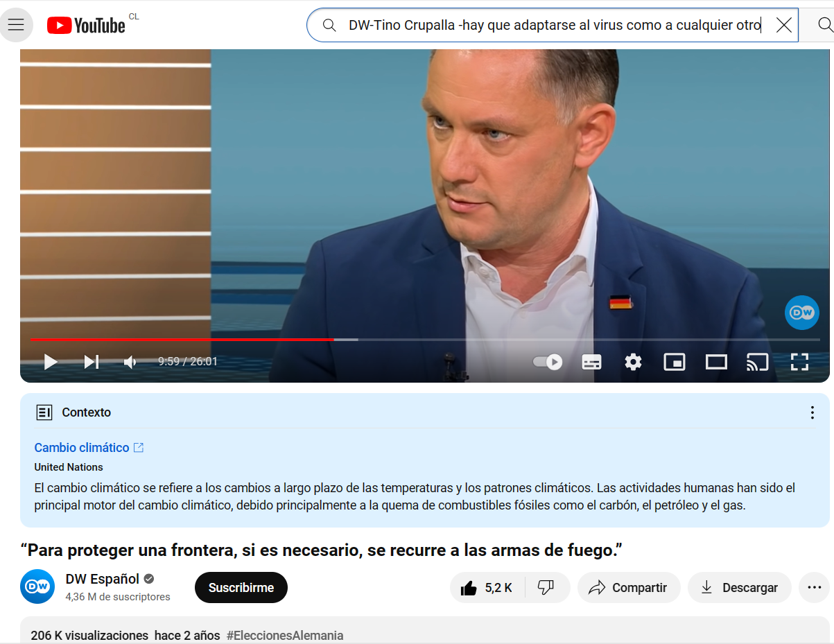Mute the video volume
This screenshot has width=834, height=644.
130,361
